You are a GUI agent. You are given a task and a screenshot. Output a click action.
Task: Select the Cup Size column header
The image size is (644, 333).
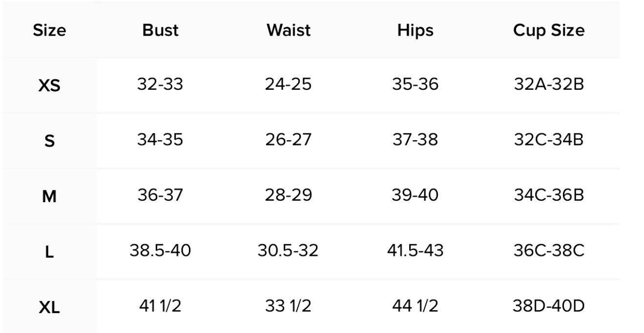click(x=549, y=30)
